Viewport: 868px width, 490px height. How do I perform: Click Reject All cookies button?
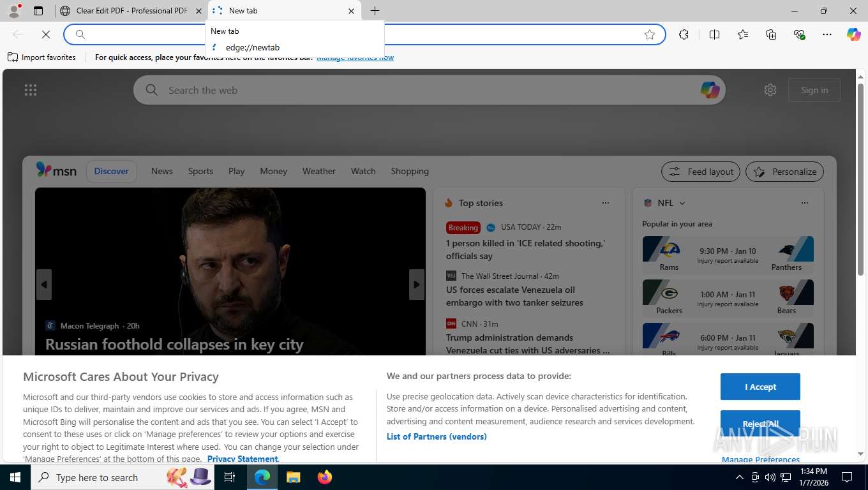(x=760, y=424)
